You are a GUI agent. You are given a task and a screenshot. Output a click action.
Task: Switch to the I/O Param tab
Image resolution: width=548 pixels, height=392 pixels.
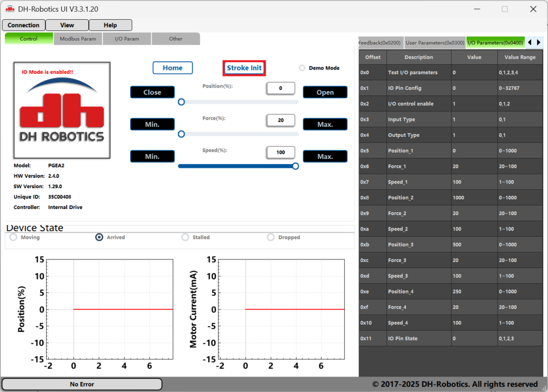(127, 39)
